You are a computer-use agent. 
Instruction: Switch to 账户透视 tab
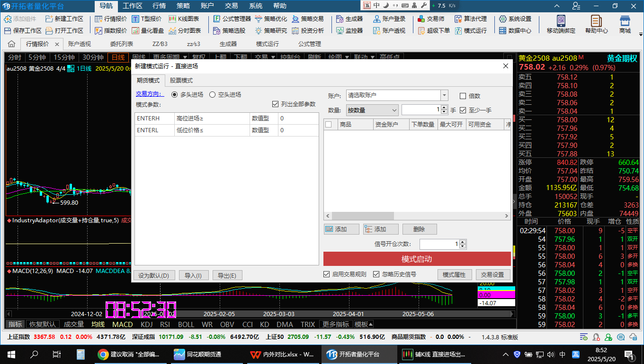tap(80, 44)
